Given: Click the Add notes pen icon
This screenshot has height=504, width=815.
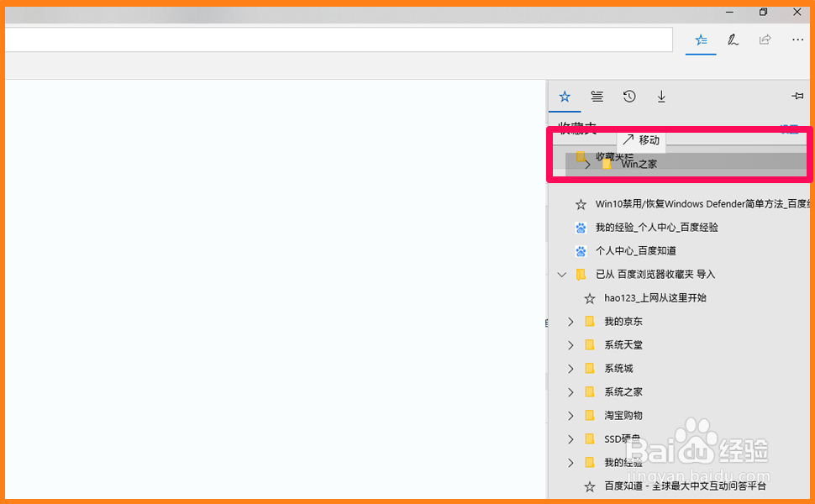Looking at the screenshot, I should pyautogui.click(x=733, y=39).
